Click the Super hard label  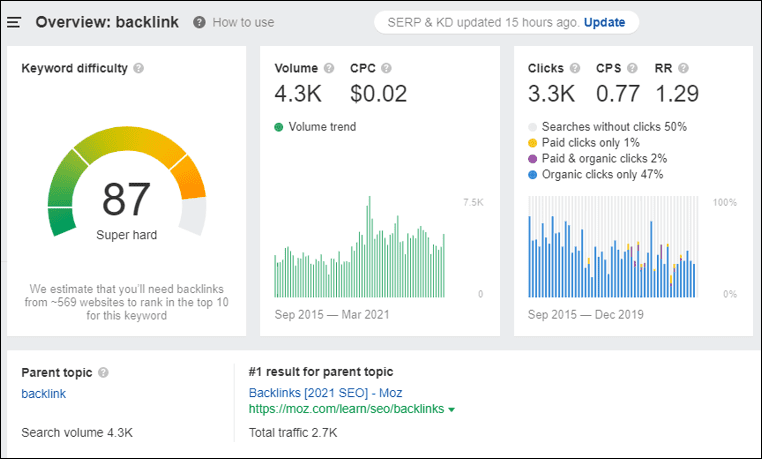tap(126, 235)
